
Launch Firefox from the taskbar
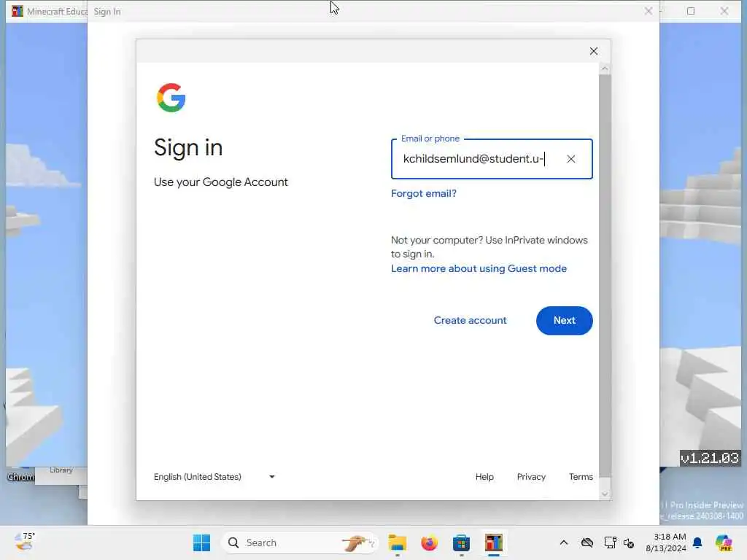pos(429,542)
